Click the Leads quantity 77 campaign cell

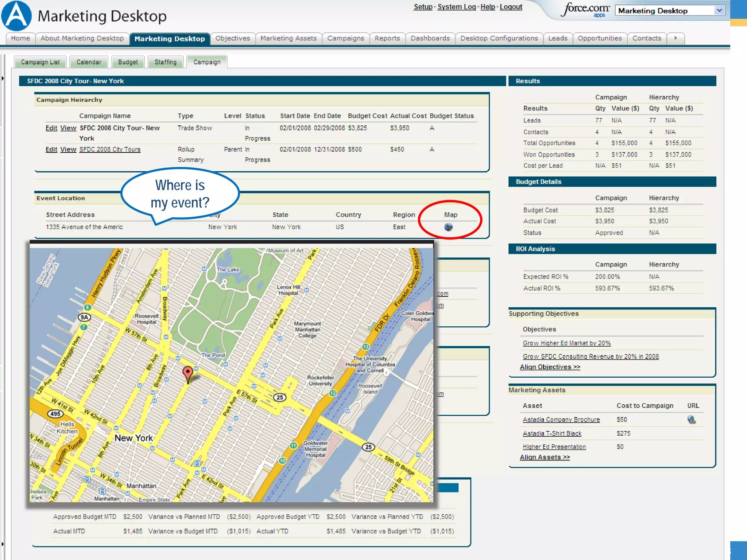[599, 120]
